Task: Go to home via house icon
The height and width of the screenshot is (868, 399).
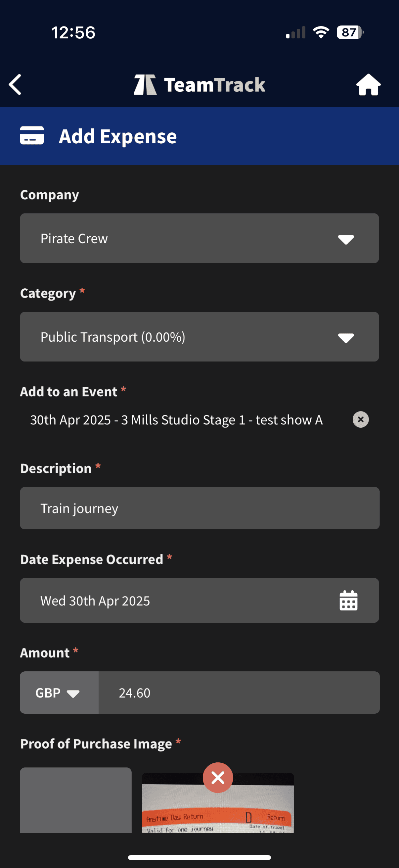Action: (368, 84)
